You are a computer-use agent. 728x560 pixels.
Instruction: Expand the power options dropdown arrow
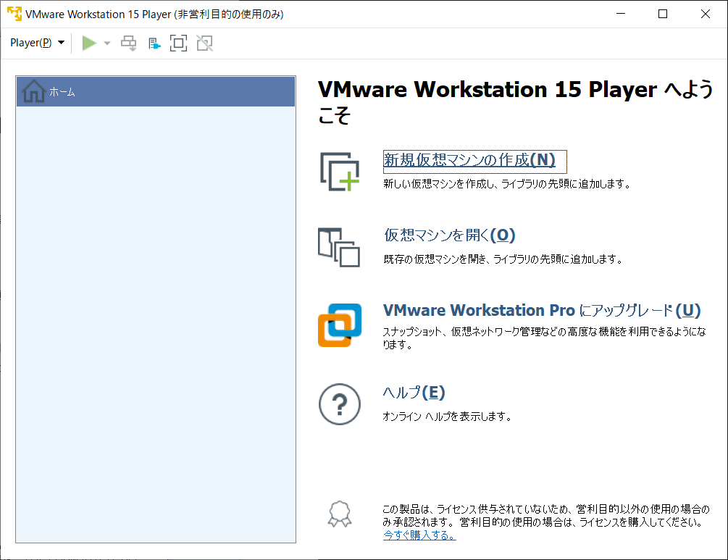[x=107, y=43]
